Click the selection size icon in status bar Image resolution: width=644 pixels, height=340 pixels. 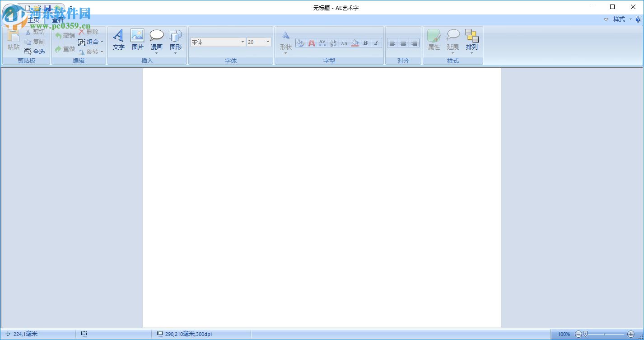tap(84, 334)
